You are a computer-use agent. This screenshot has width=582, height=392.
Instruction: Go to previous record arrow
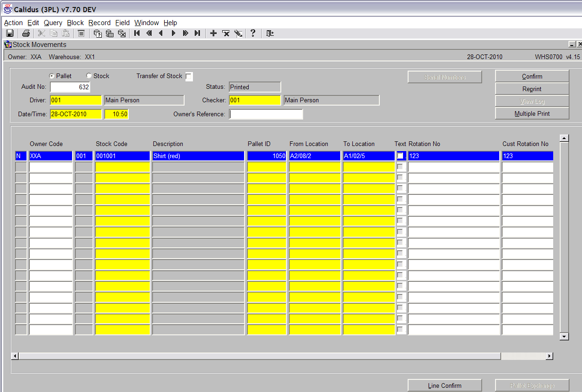pos(161,33)
